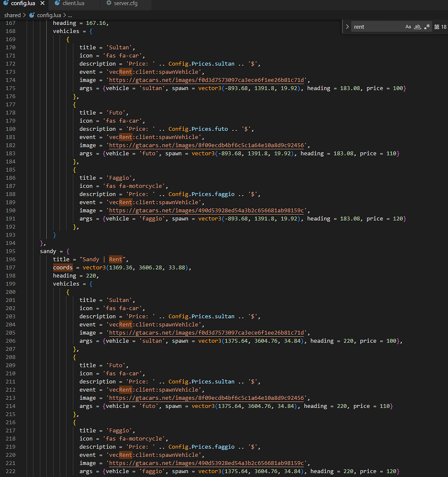Click highlighted "Rent" match on line 196
The height and width of the screenshot is (477, 448).
pos(115,259)
